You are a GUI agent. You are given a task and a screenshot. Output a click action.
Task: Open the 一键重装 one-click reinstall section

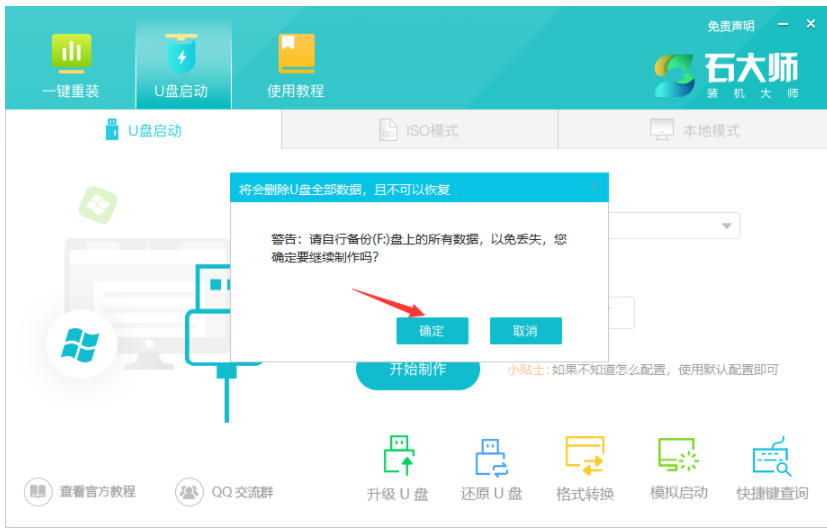[x=70, y=66]
